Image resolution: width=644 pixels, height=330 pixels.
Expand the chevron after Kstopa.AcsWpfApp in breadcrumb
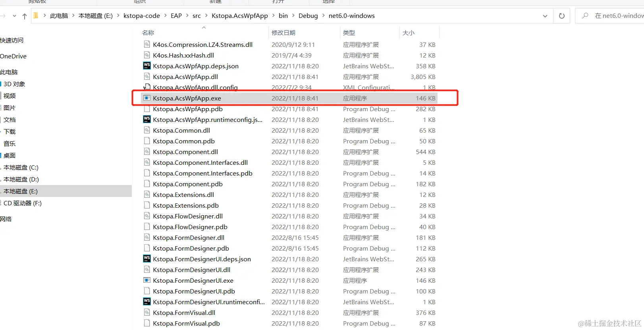pos(273,16)
